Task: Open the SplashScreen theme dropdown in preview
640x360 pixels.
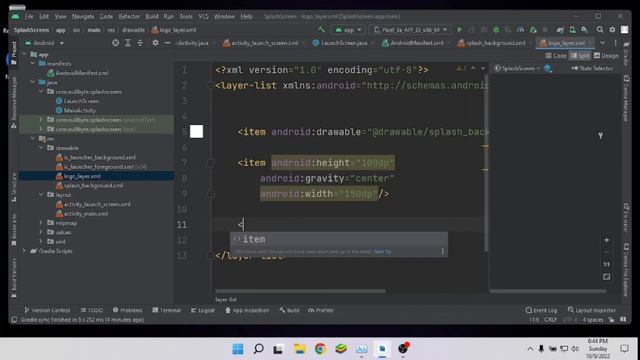Action: coord(517,68)
